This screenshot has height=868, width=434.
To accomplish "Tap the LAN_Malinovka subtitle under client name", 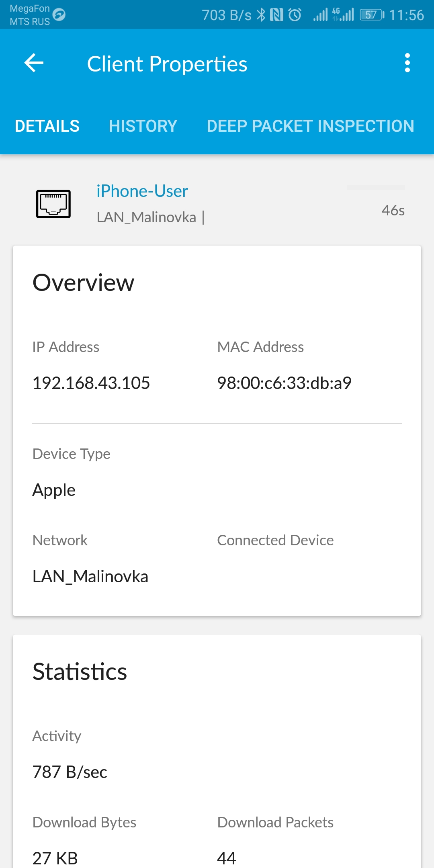I will pyautogui.click(x=147, y=217).
